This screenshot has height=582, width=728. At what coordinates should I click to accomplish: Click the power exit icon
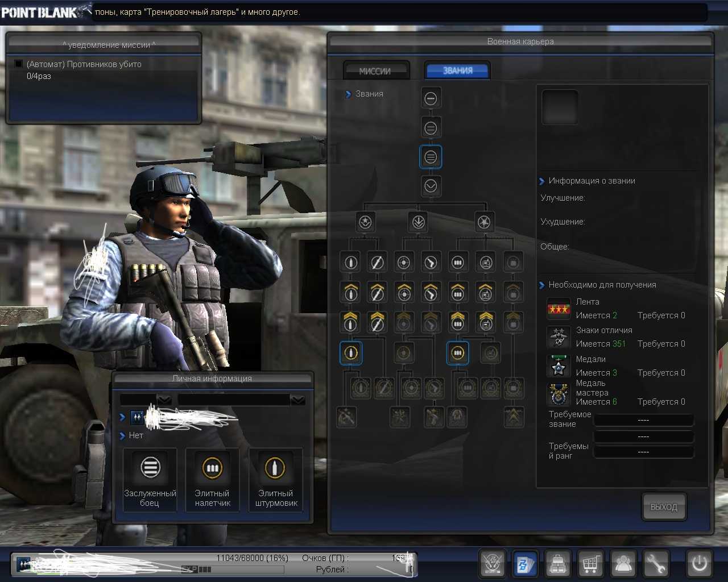[x=699, y=564]
